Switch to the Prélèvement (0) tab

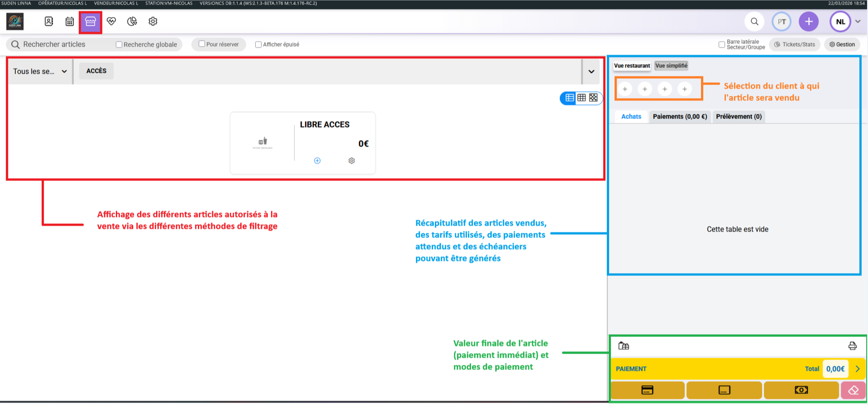point(738,117)
